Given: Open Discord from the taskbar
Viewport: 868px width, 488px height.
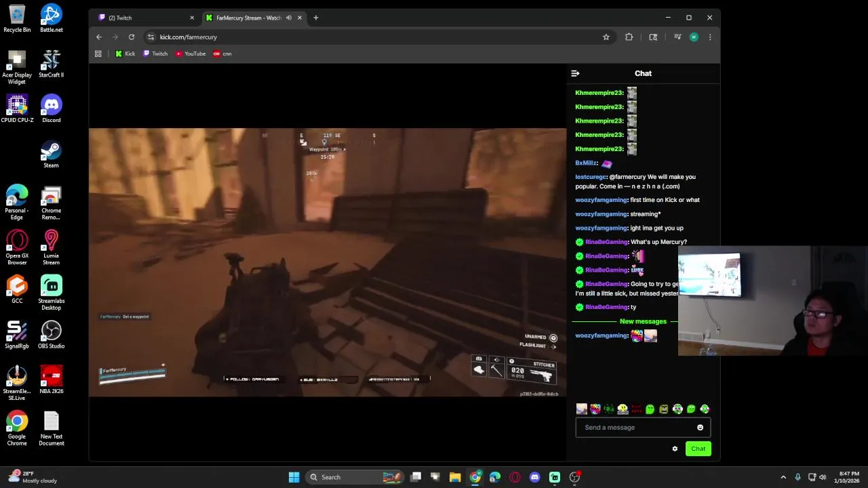Looking at the screenshot, I should pos(534,477).
